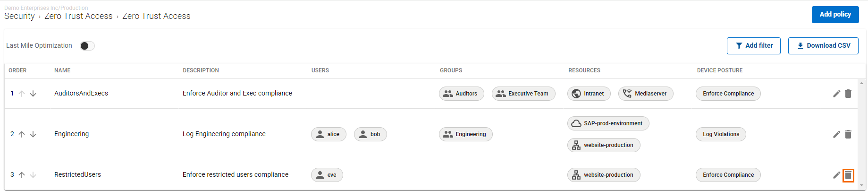Go to Security breadcrumb
The height and width of the screenshot is (191, 868).
pyautogui.click(x=19, y=16)
